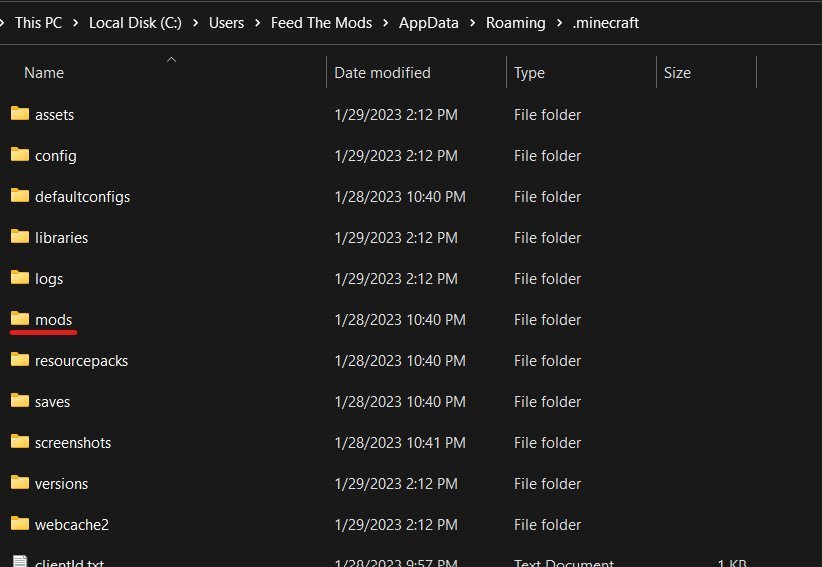Screen dimensions: 822x567
Task: Select the resourcepacks folder icon
Action: point(20,359)
